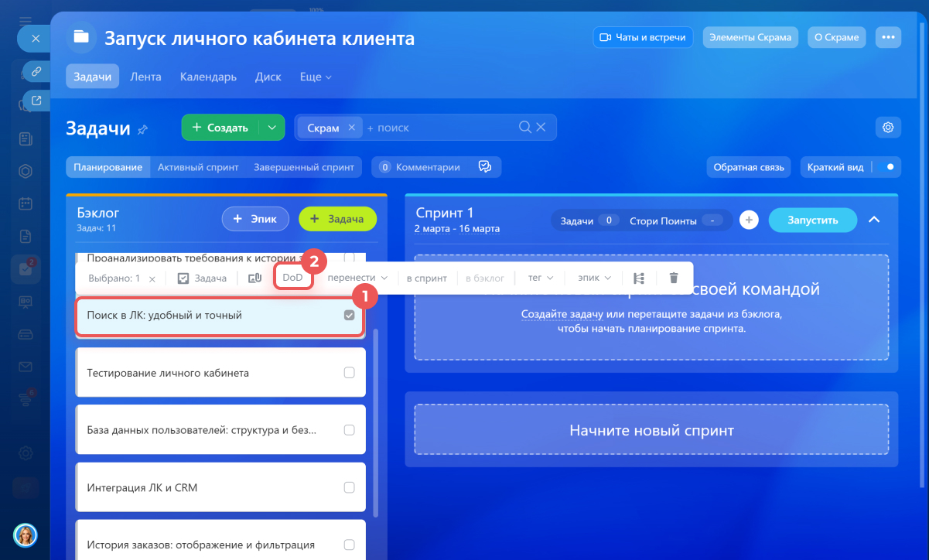
Task: Open the three-dots more menu
Action: (888, 37)
